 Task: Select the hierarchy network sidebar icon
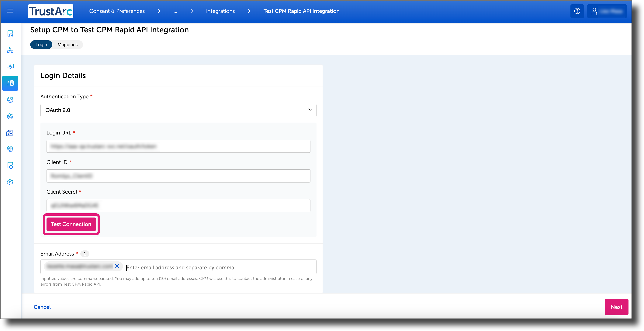[x=10, y=50]
